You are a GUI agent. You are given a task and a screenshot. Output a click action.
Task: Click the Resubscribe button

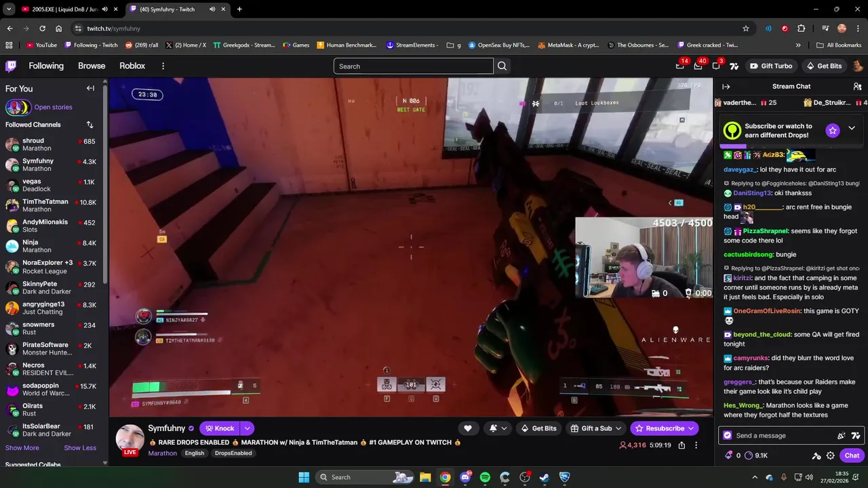tap(665, 428)
